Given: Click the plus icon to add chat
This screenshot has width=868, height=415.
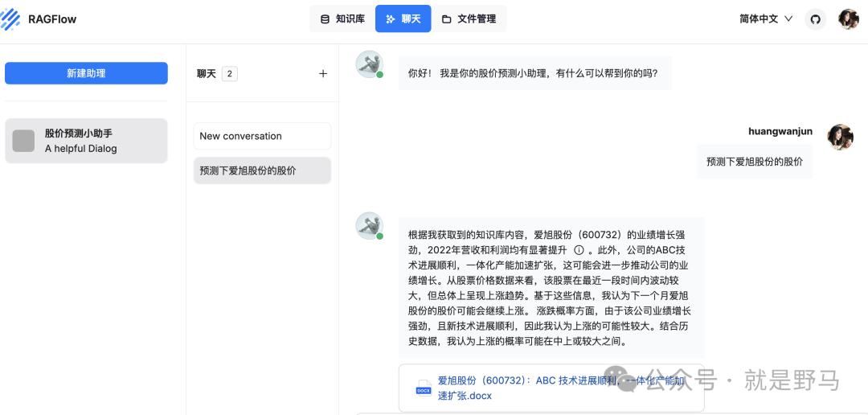Looking at the screenshot, I should click(323, 74).
